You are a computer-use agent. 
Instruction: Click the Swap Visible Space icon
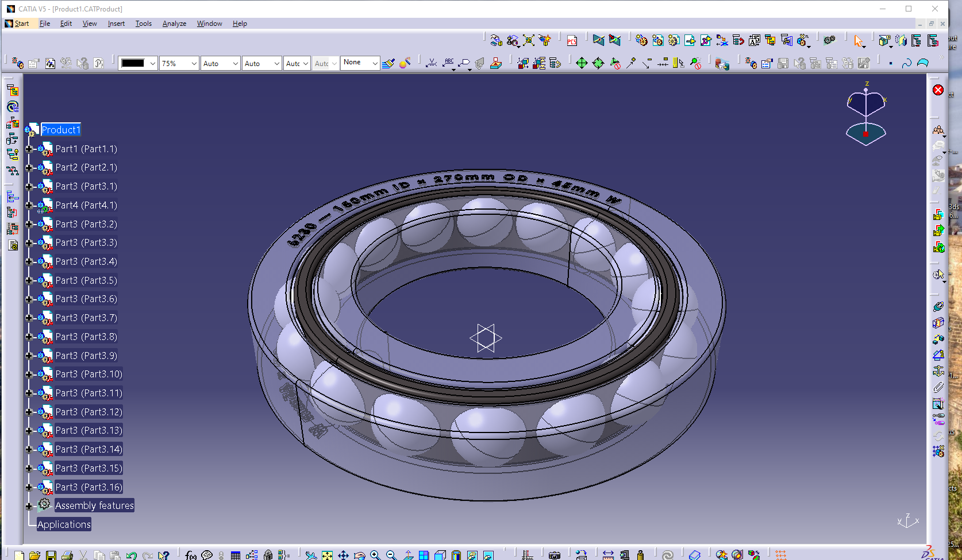(488, 555)
